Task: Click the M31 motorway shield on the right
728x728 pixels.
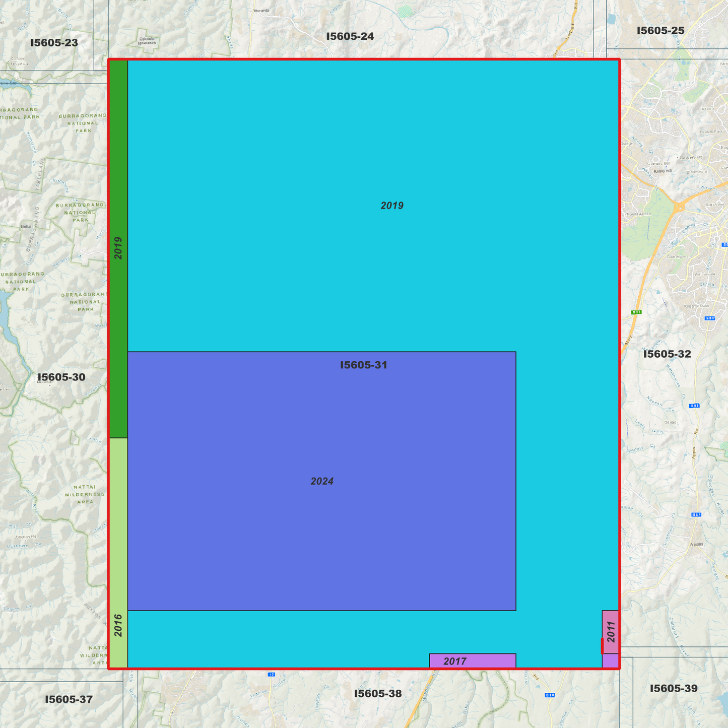Action: click(636, 312)
